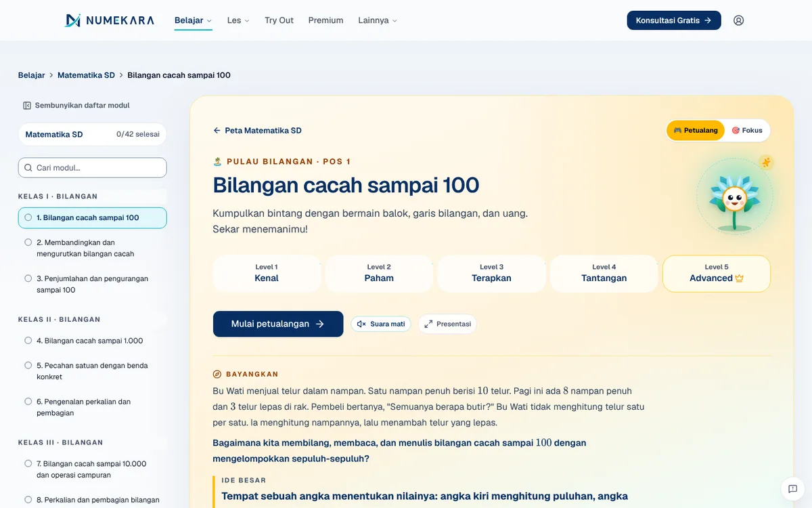Image resolution: width=812 pixels, height=508 pixels.
Task: Open Premium in the top menu
Action: point(325,20)
